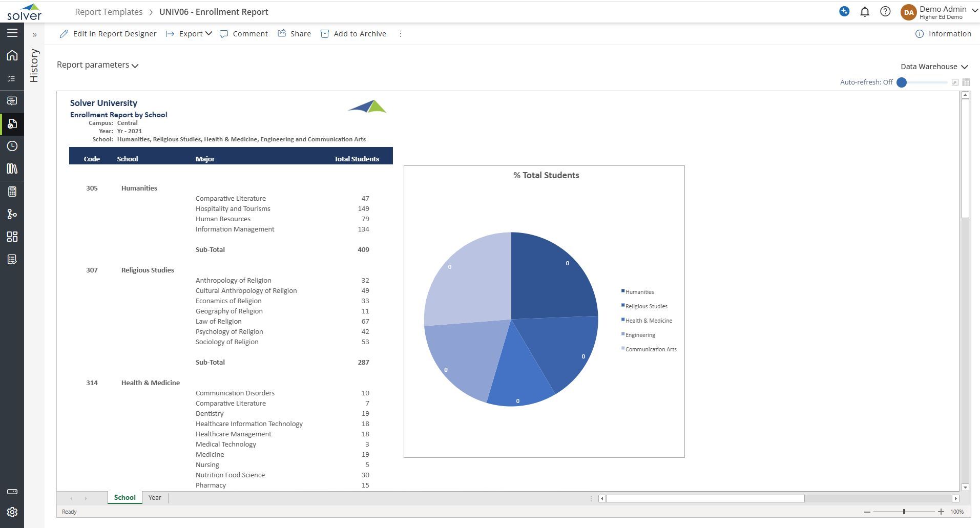Image resolution: width=980 pixels, height=528 pixels.
Task: Click the more options vertical dots
Action: coord(401,34)
